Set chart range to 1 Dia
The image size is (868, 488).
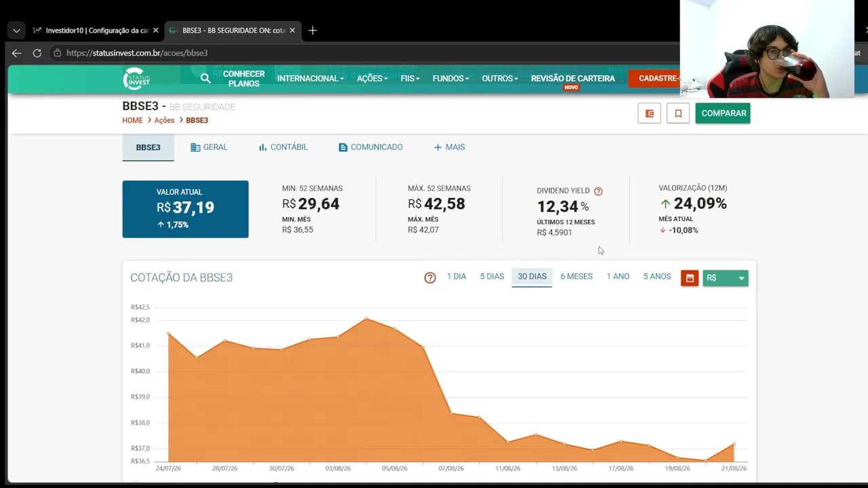pos(456,277)
